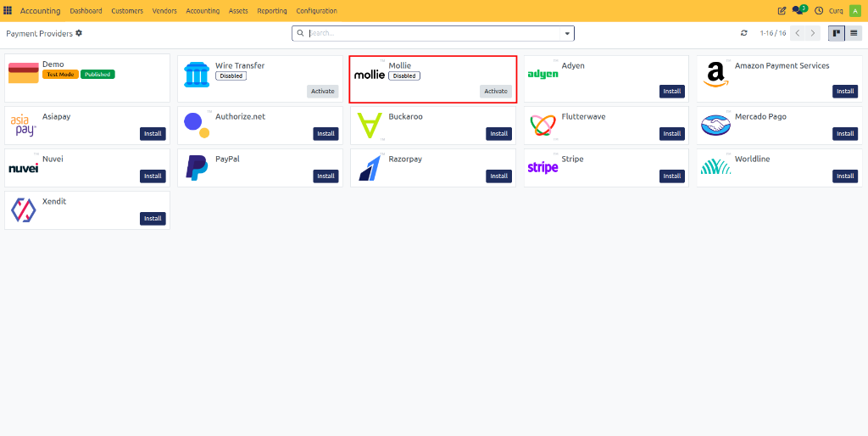Screen dimensions: 868x436
Task: Install the Authorize.net provider
Action: (x=326, y=133)
